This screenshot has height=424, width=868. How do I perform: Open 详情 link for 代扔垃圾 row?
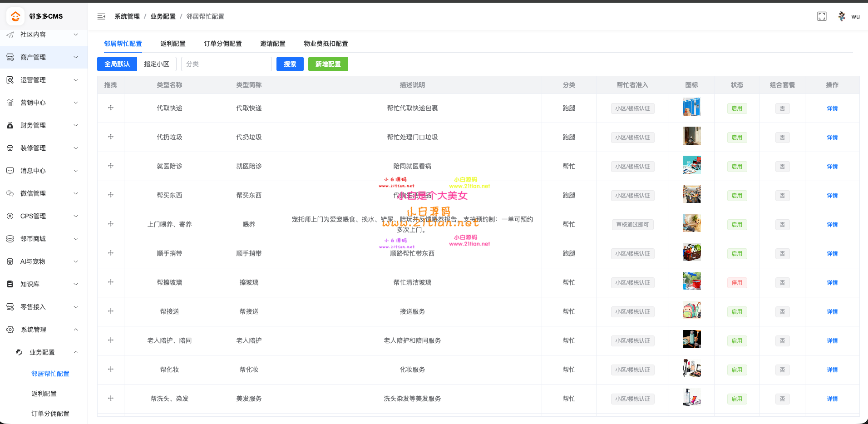[832, 138]
